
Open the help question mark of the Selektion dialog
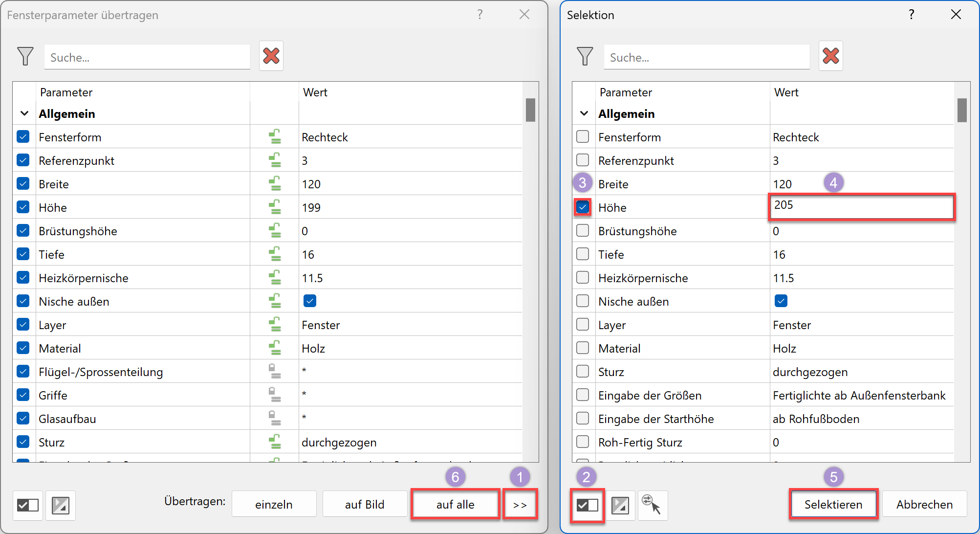coord(911,15)
